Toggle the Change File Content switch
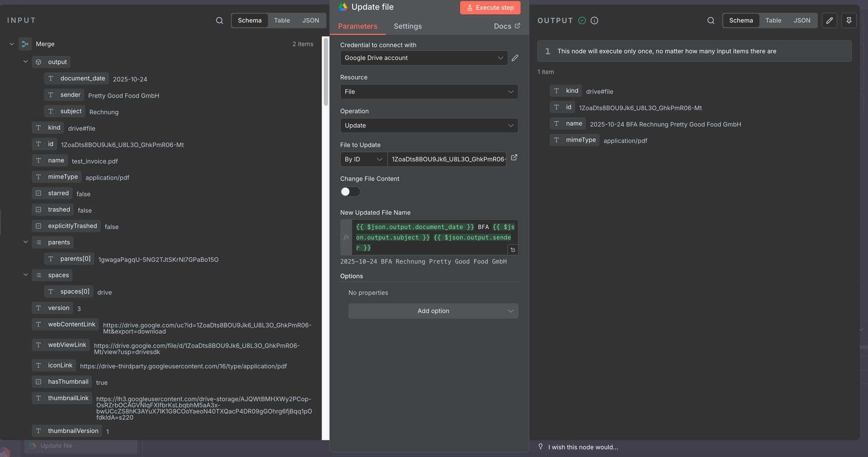The image size is (868, 457). coord(350,192)
